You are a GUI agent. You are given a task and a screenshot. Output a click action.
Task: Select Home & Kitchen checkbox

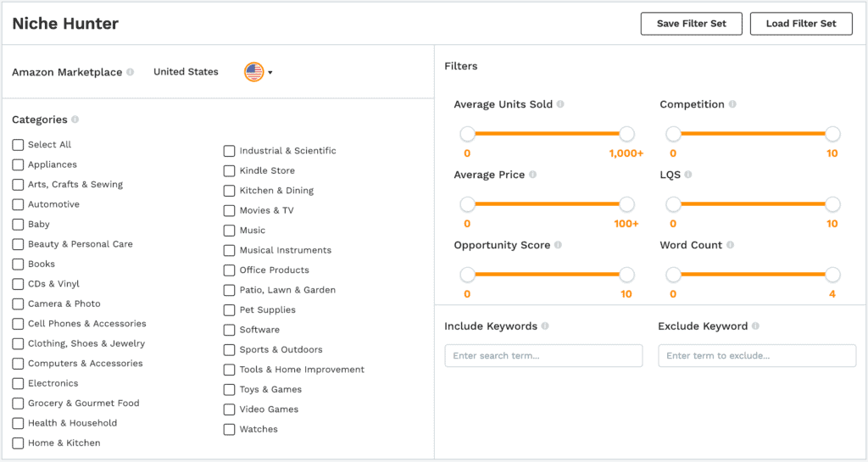[18, 443]
